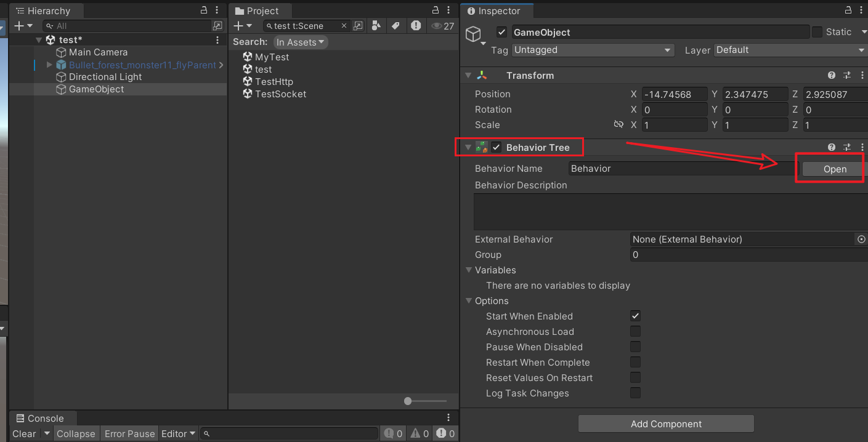This screenshot has width=868, height=442.
Task: Click the Project create plus button
Action: point(239,26)
